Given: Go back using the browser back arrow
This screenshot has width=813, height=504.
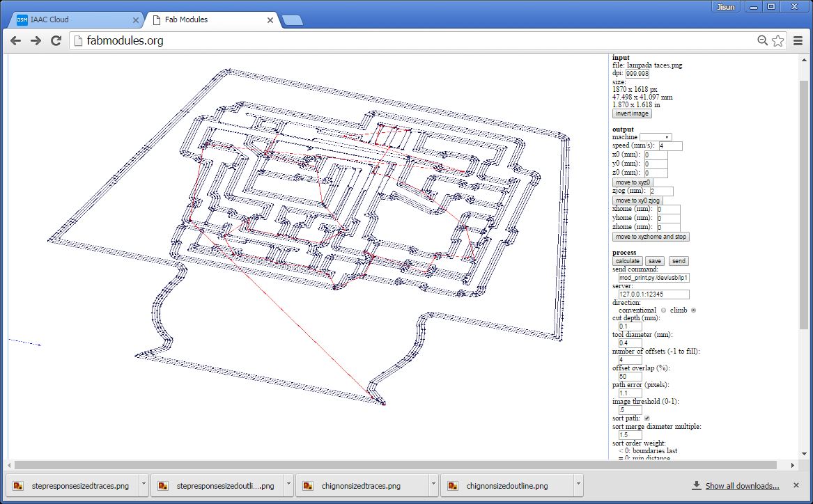Looking at the screenshot, I should 15,40.
